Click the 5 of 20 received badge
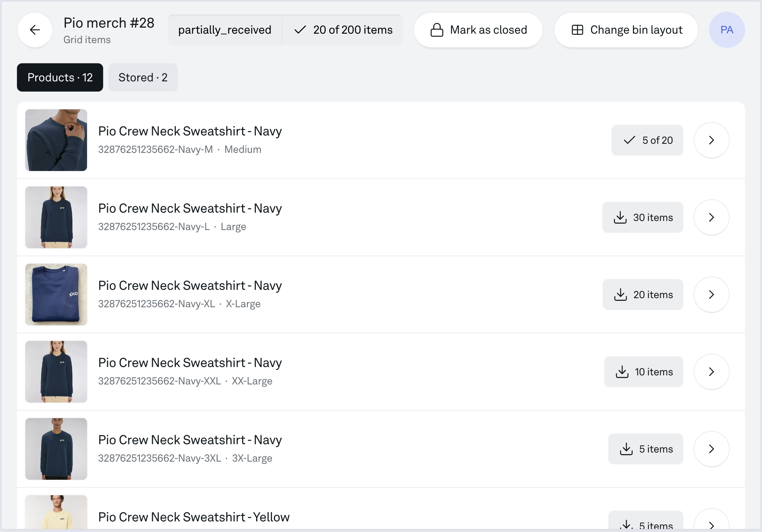762x532 pixels. tap(647, 140)
